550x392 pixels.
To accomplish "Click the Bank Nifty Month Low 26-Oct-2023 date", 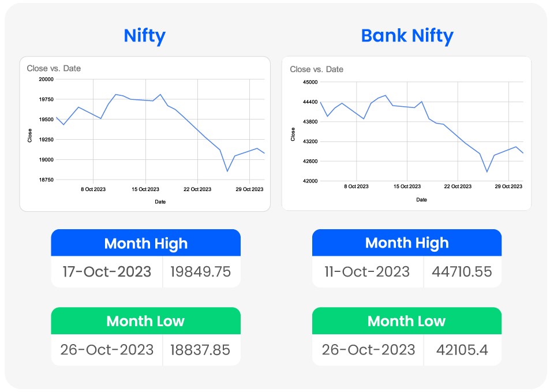I will [368, 350].
